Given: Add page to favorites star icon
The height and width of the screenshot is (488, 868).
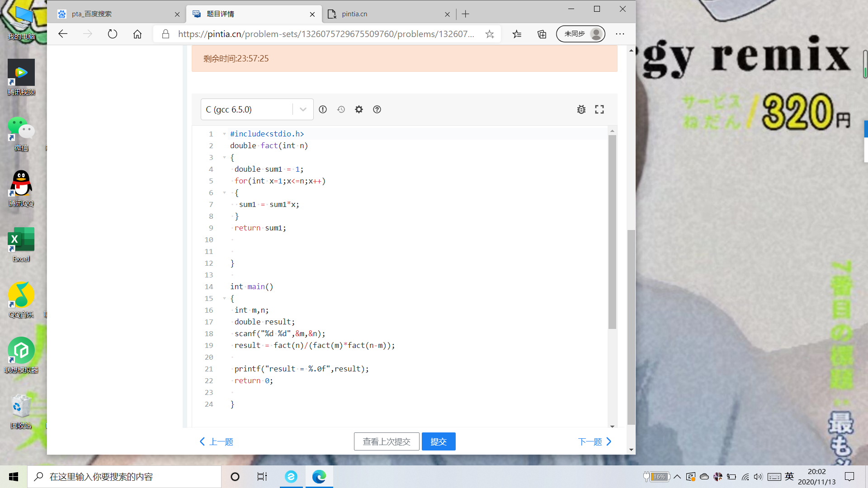Looking at the screenshot, I should tap(490, 34).
